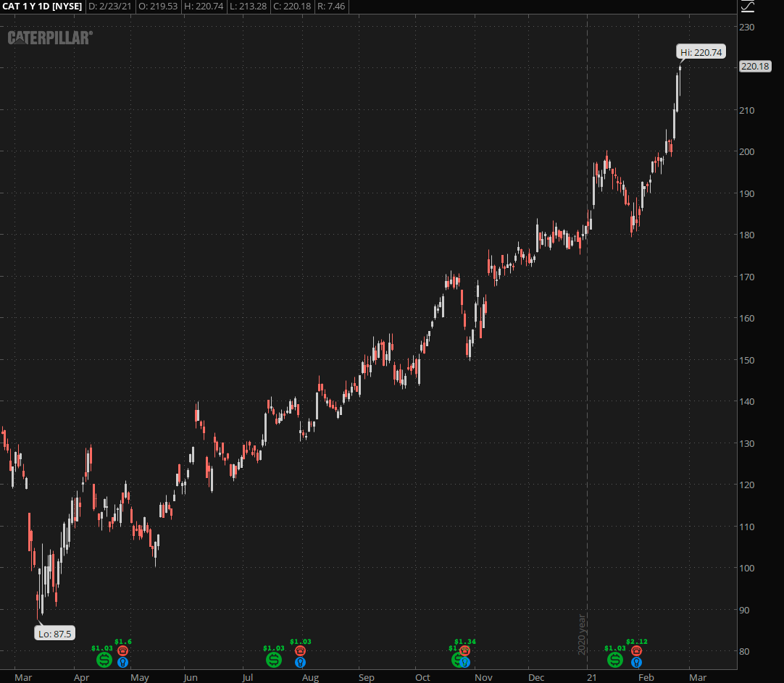This screenshot has width=784, height=683.
Task: Click the July green dividend $1.03 icon
Action: click(x=273, y=660)
